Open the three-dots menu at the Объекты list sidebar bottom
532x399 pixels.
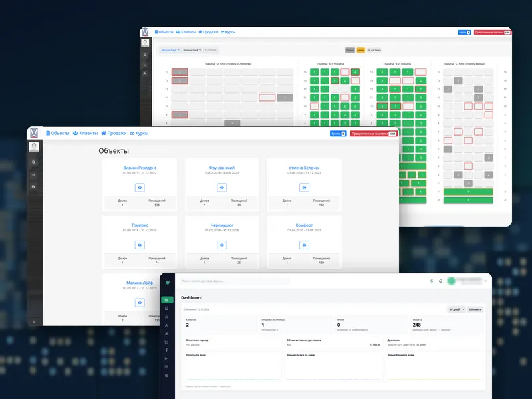point(34,322)
